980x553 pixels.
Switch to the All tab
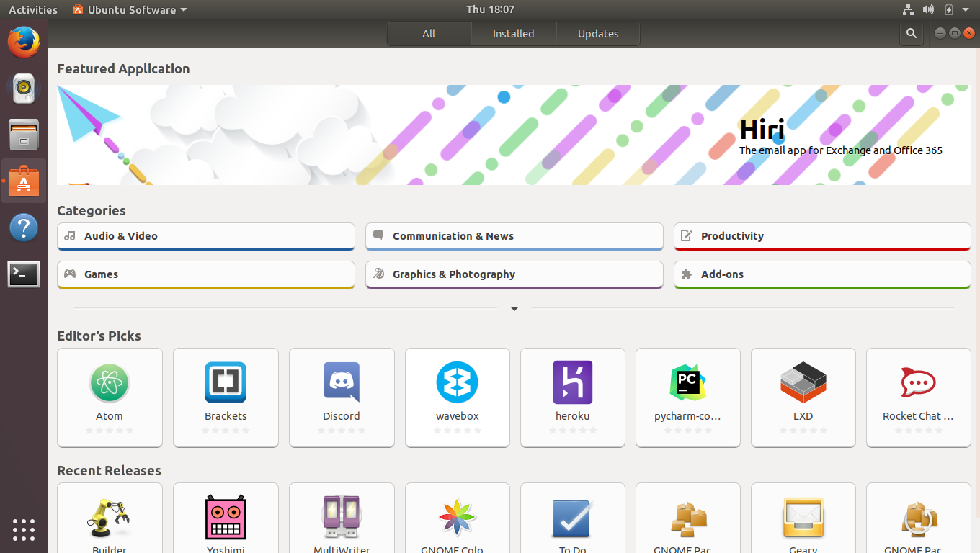point(429,34)
